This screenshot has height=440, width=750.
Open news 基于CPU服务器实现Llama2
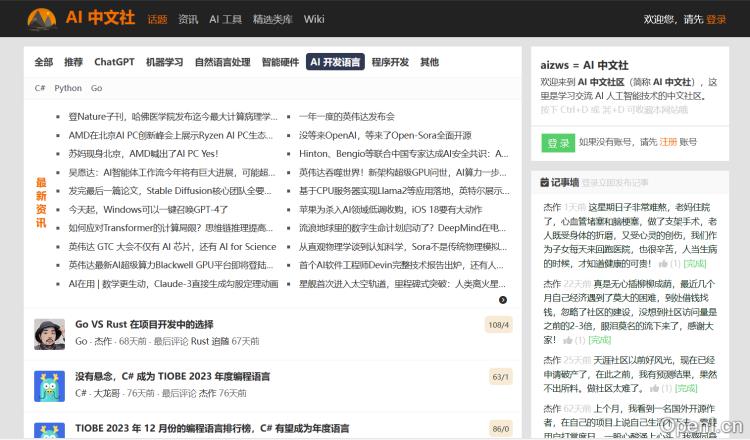point(404,191)
